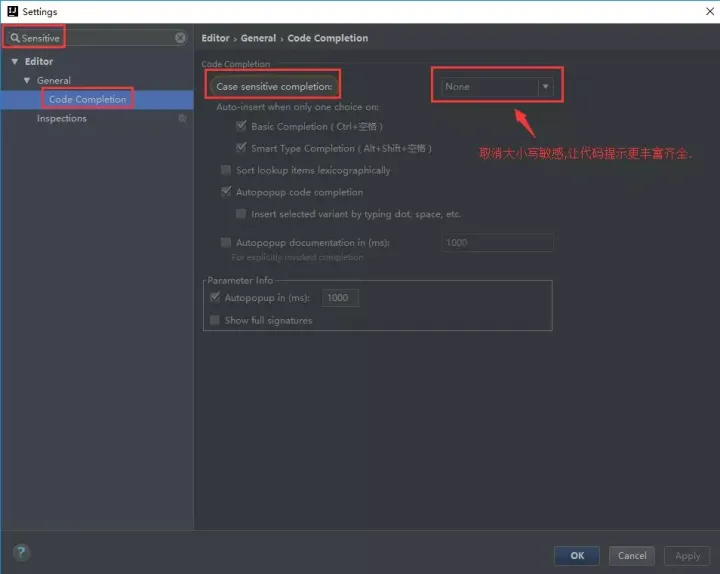Click Auto-insert when only one choice label
720x574 pixels.
point(298,107)
